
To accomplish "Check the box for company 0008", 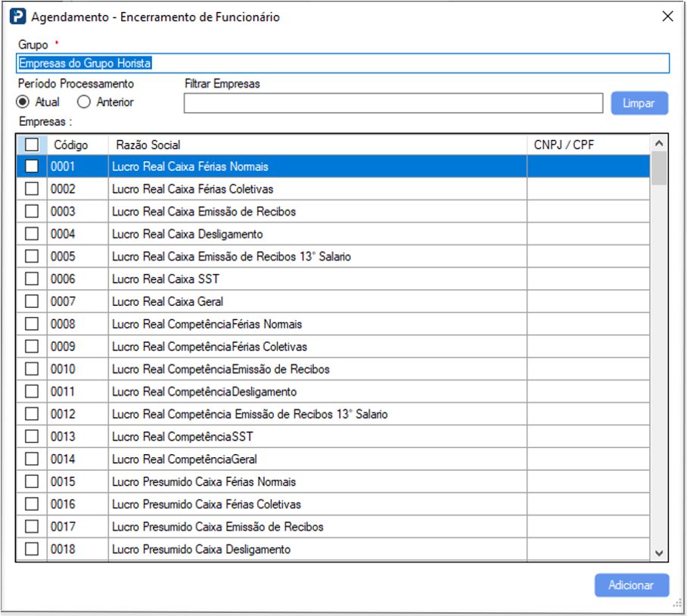I will tap(32, 324).
